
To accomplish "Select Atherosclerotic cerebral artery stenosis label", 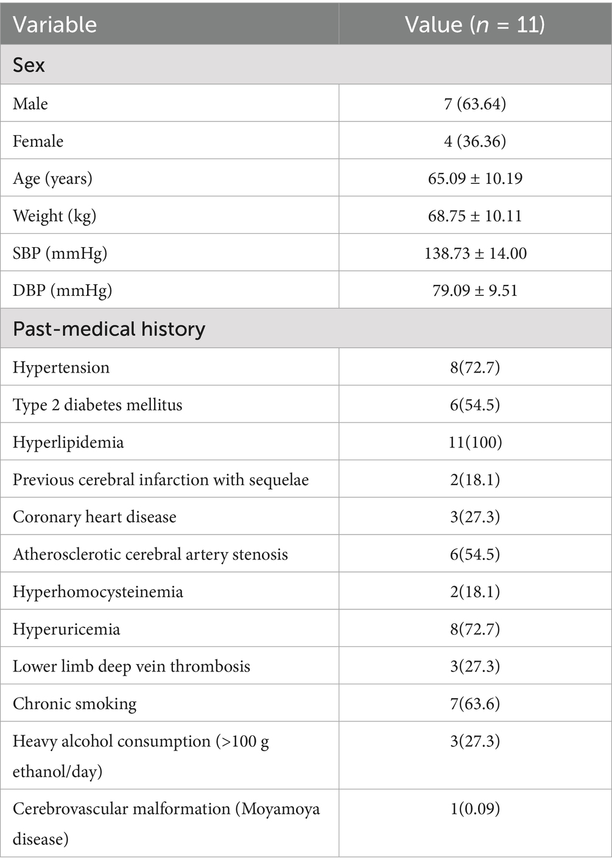I will tap(150, 555).
